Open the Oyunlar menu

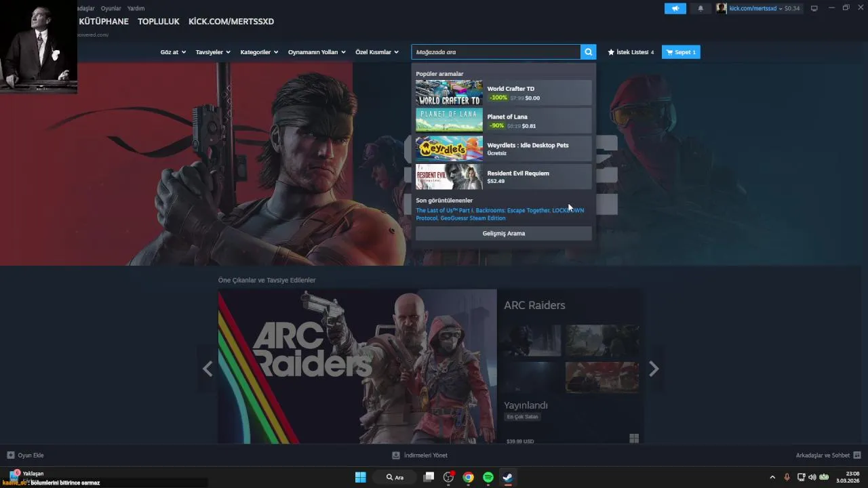pyautogui.click(x=111, y=8)
